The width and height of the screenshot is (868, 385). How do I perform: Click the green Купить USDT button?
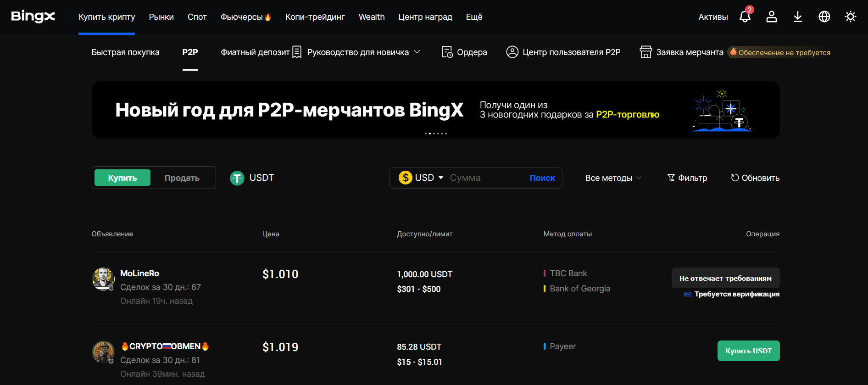click(x=748, y=351)
